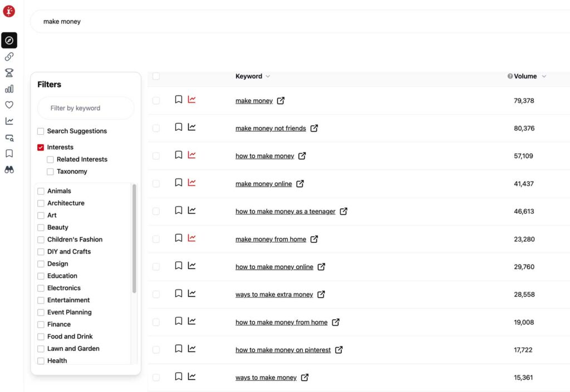Enable the Search Suggestions checkbox
This screenshot has height=392, width=570.
point(41,131)
